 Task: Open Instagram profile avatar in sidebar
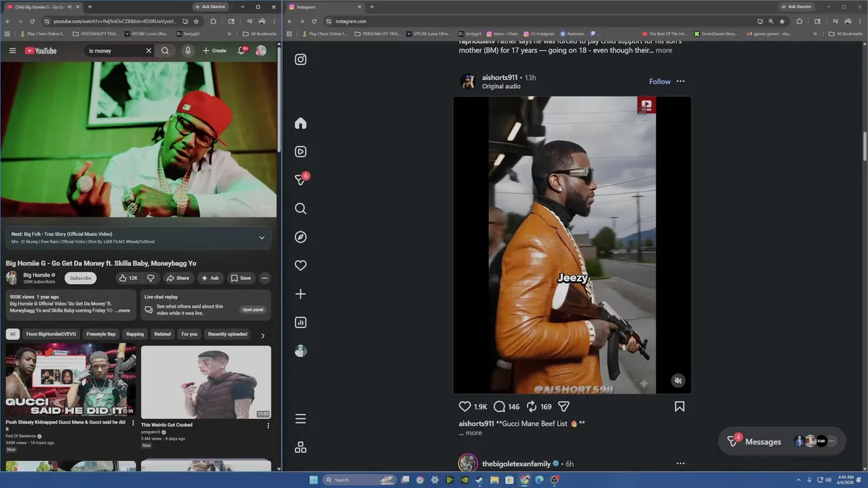[300, 351]
